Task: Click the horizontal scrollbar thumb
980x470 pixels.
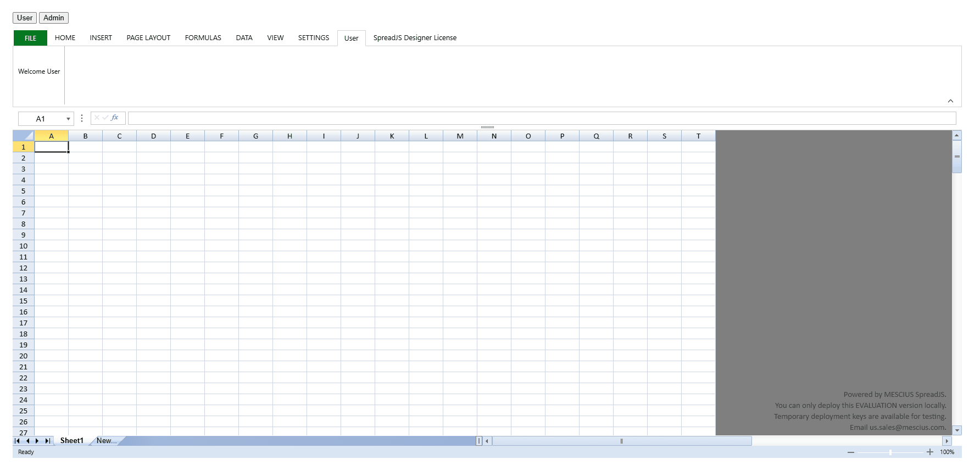Action: [x=622, y=441]
